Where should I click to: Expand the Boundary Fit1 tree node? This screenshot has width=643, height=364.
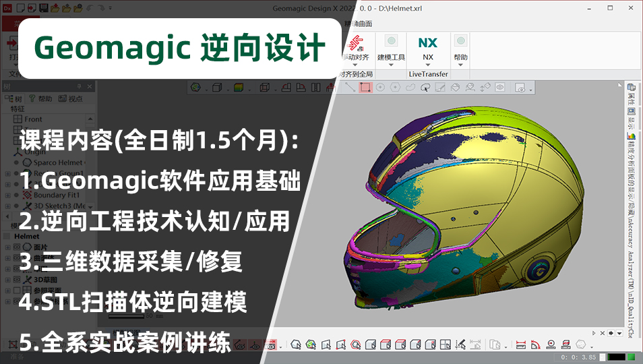click(8, 195)
